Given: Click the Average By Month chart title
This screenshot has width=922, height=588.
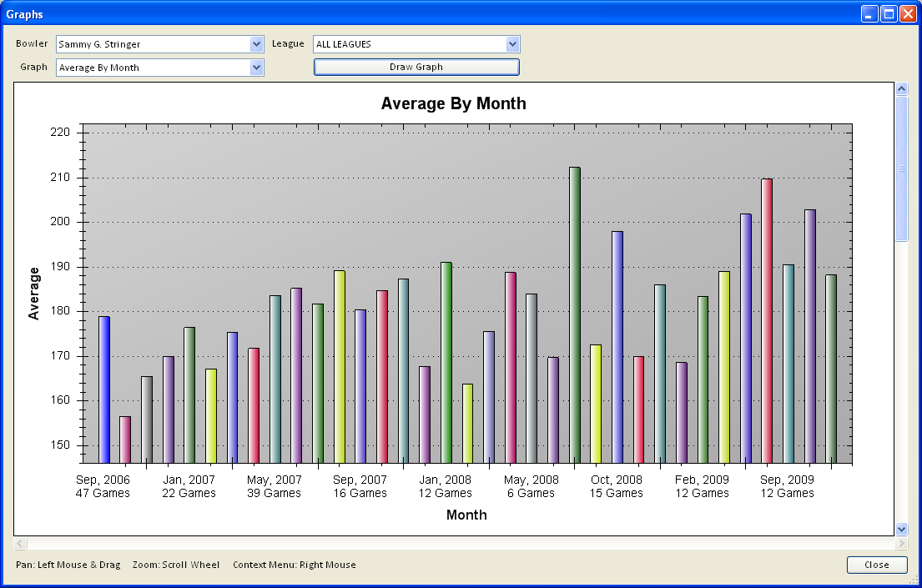Looking at the screenshot, I should 453,103.
